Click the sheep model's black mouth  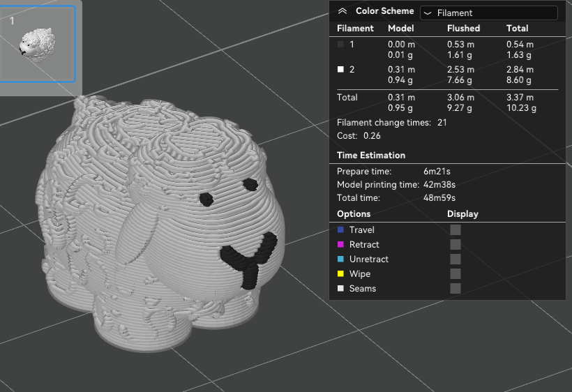click(x=249, y=261)
